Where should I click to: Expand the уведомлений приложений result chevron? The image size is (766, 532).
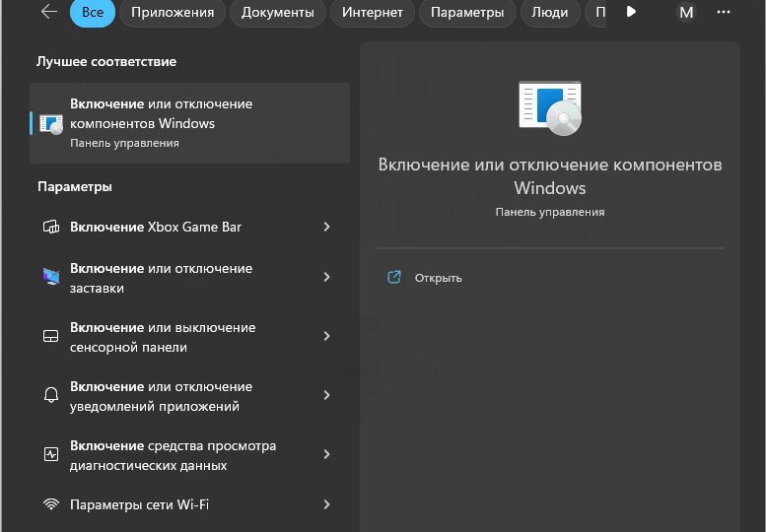[x=327, y=395]
